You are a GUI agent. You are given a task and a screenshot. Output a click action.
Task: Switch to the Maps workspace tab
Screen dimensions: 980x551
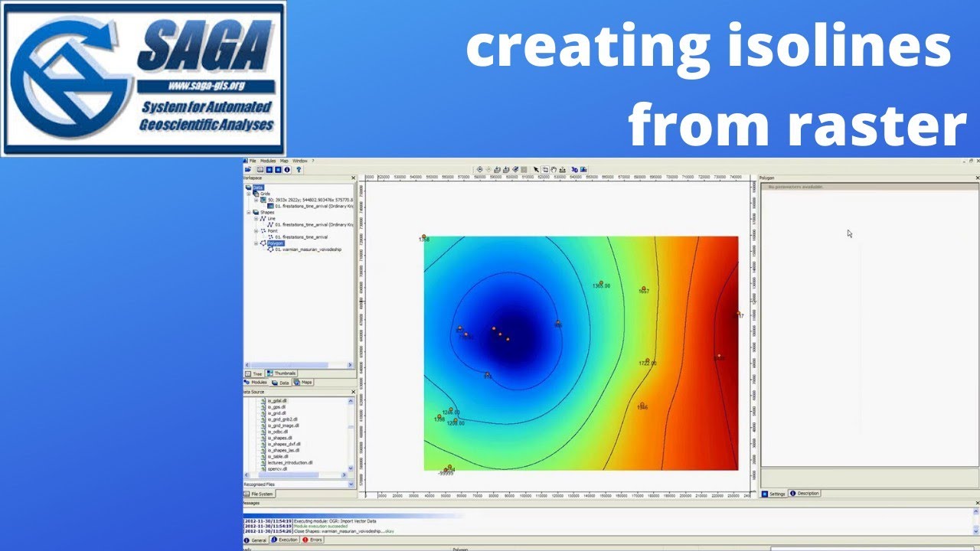(x=303, y=382)
